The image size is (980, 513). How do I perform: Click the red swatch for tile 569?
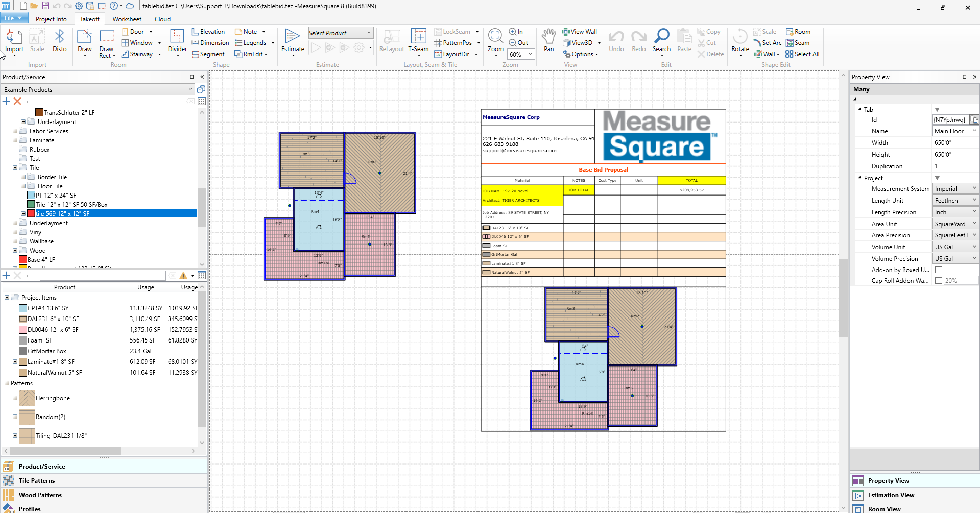(31, 214)
